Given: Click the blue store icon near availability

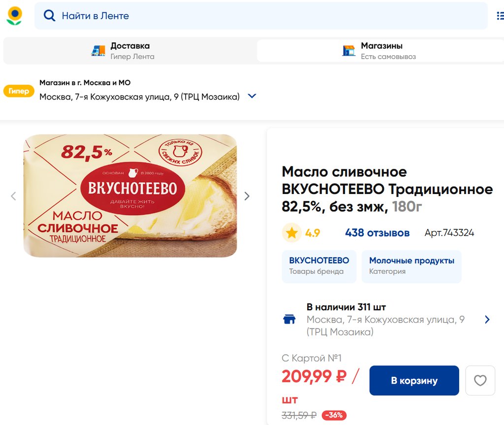Looking at the screenshot, I should [x=289, y=319].
